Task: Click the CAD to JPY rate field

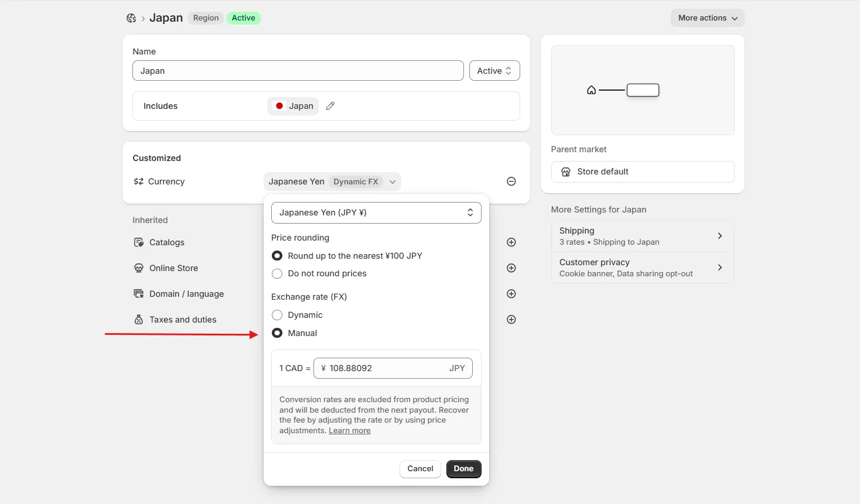Action: [x=393, y=368]
